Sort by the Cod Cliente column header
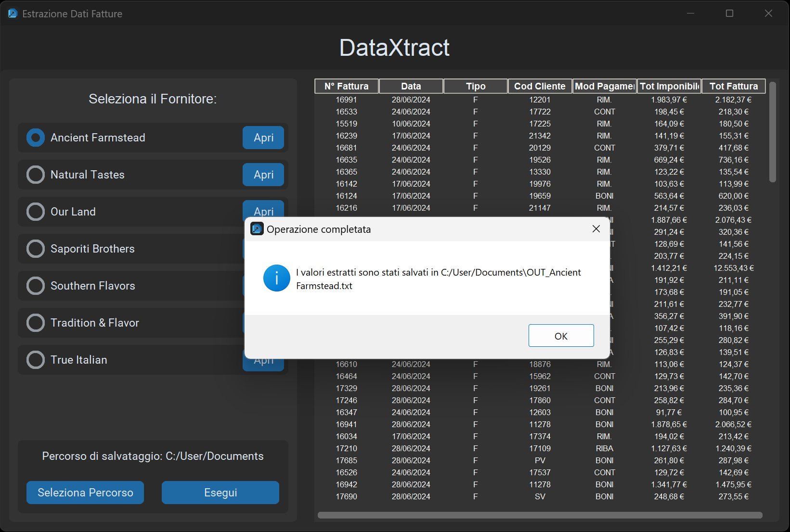The image size is (790, 532). click(540, 86)
